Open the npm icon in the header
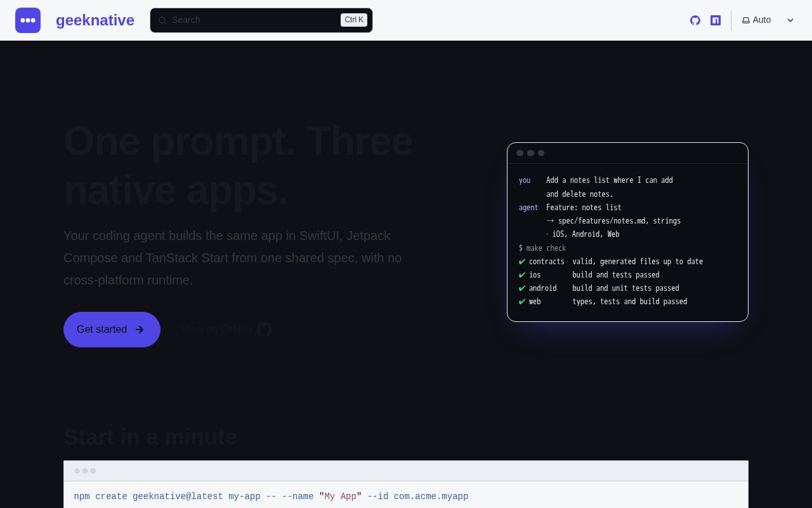The width and height of the screenshot is (812, 508). (716, 20)
